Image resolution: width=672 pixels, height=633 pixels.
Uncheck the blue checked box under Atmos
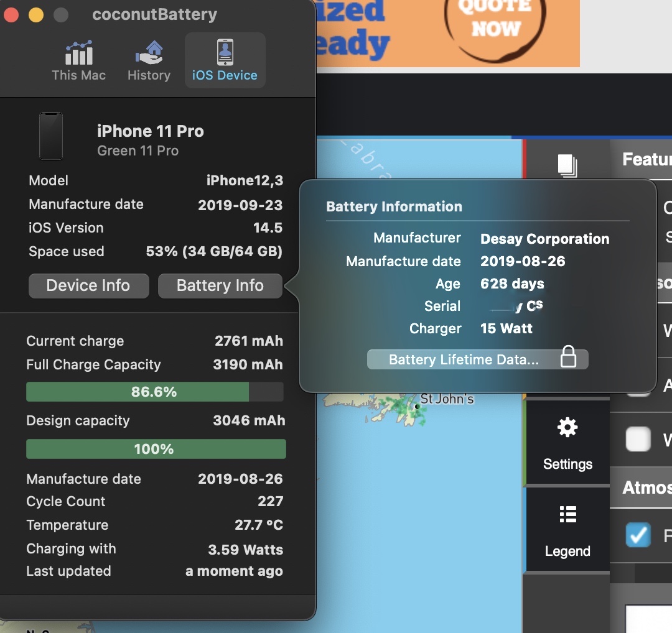click(x=638, y=535)
